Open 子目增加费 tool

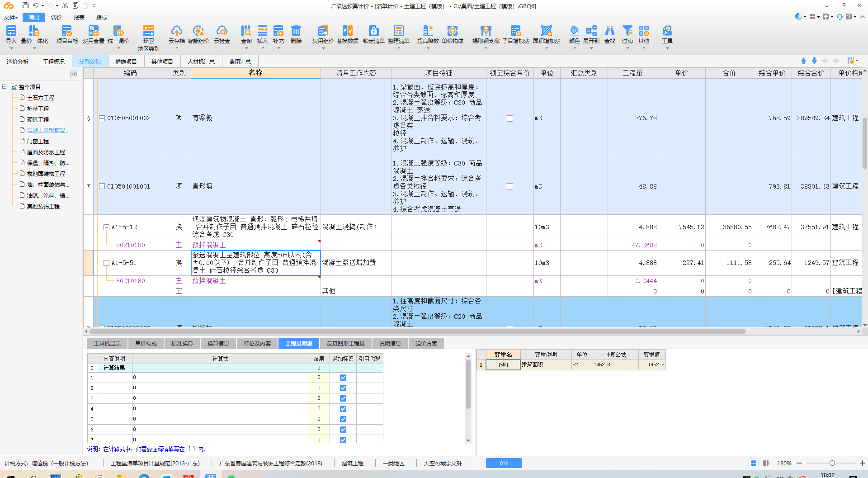[515, 34]
